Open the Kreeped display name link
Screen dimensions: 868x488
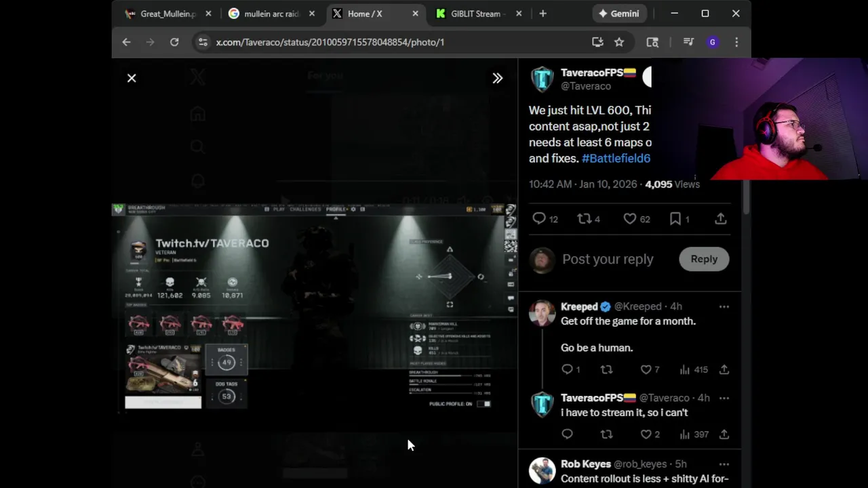tap(579, 306)
